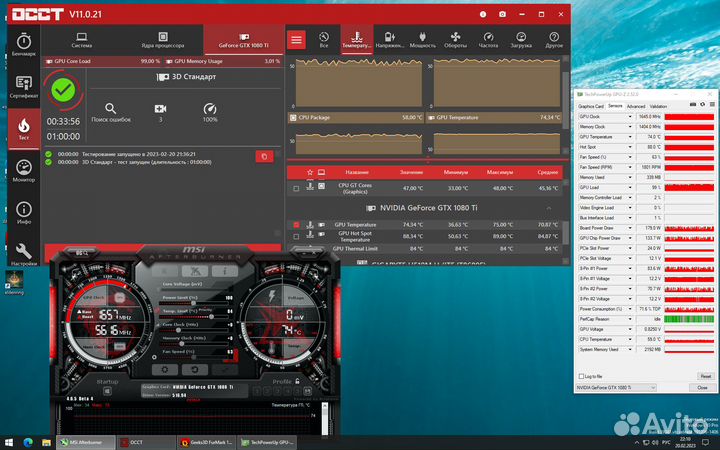Screen dimensions: 720x450
Task: Open Geeks3D FurMark from the taskbar
Action: (207, 443)
